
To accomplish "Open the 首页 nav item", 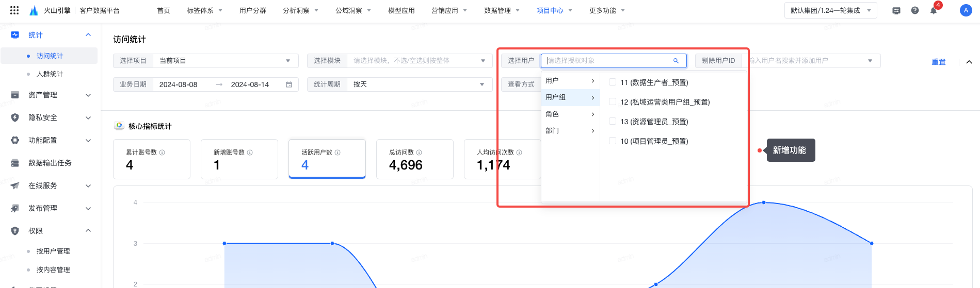I will [164, 10].
